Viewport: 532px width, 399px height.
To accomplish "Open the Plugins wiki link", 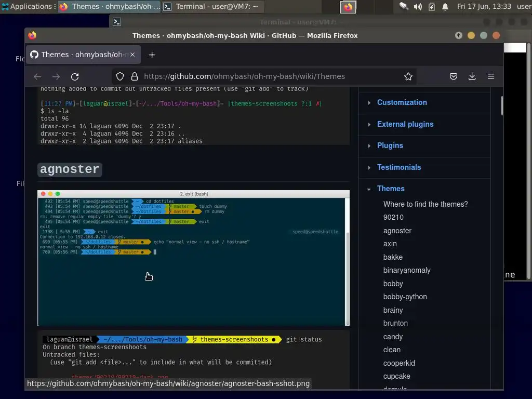I will 390,145.
